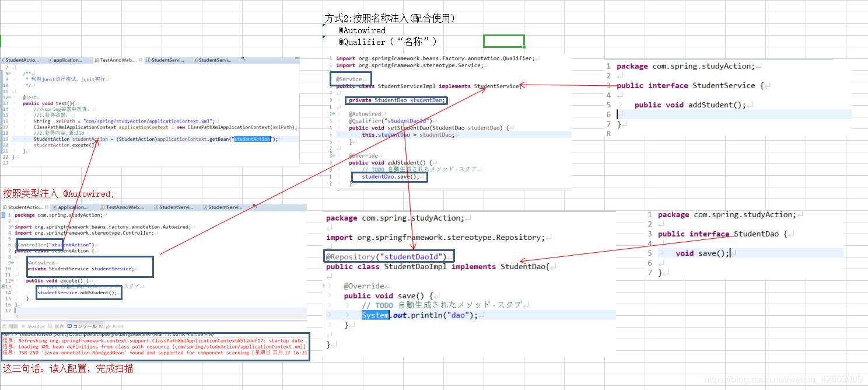
Task: Click the warning marker beside line 17
Action: point(2,127)
